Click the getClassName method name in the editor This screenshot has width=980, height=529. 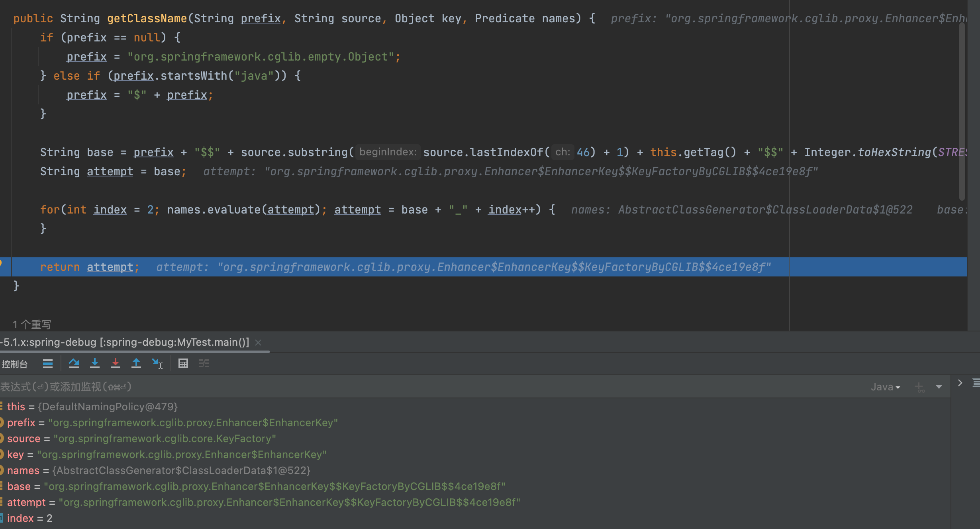(x=147, y=19)
